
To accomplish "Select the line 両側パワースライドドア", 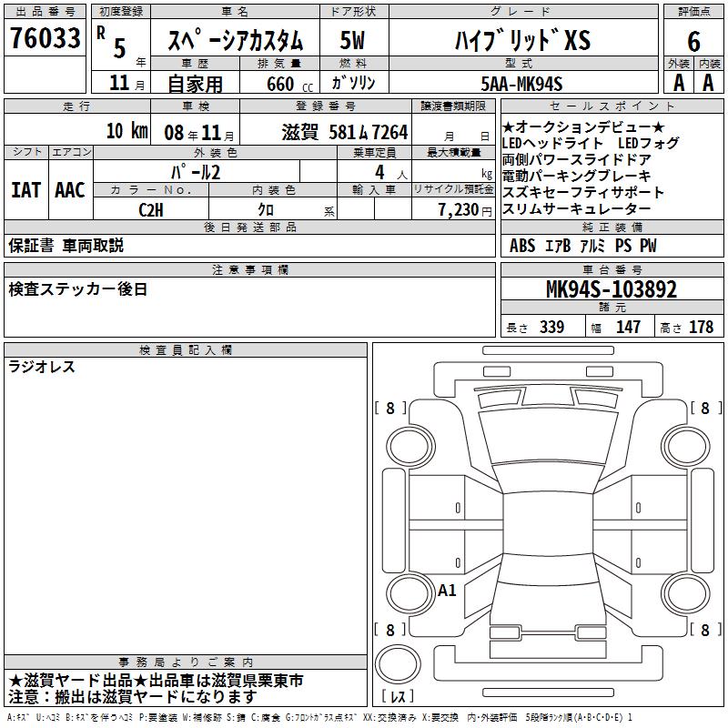I will 577,160.
